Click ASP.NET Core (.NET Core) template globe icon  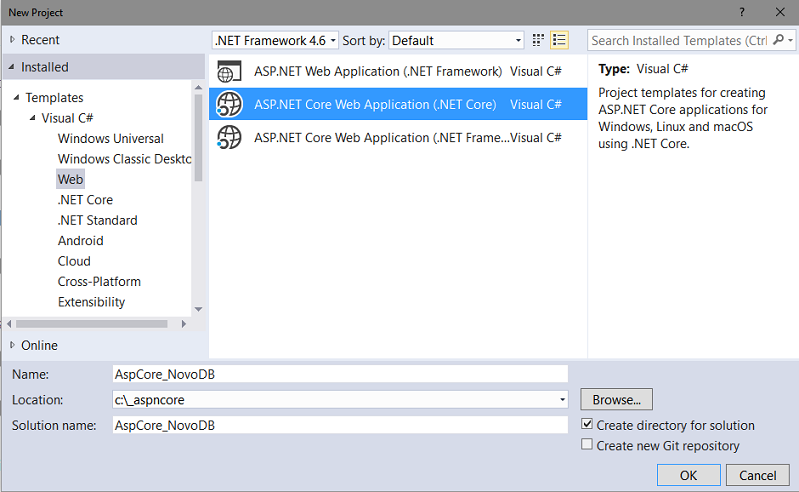[x=229, y=104]
